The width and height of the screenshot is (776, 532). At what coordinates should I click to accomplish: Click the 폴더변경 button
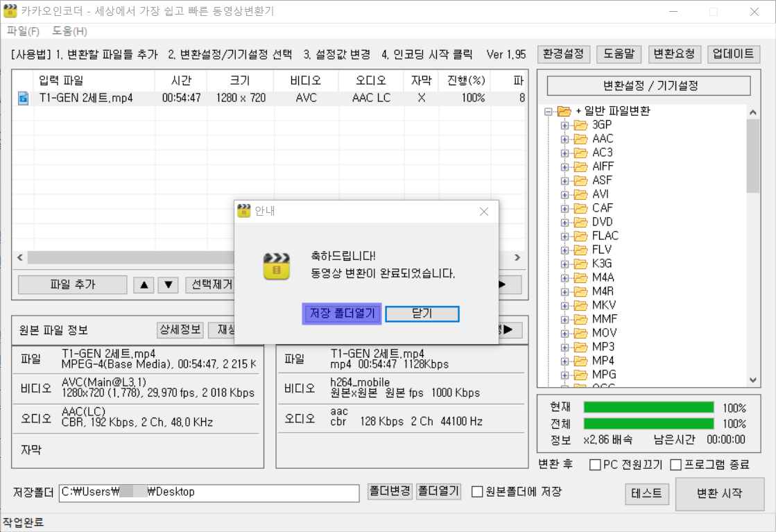(390, 491)
